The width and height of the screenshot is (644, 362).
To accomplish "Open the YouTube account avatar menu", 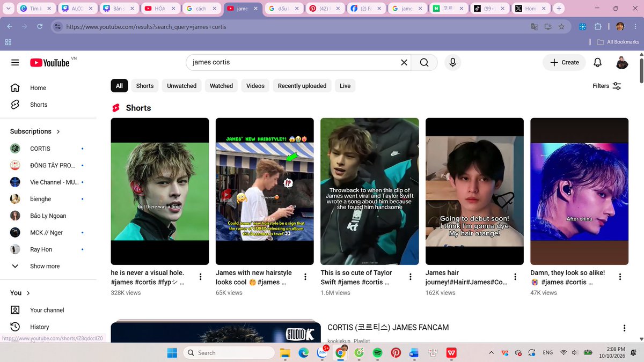I will (621, 63).
